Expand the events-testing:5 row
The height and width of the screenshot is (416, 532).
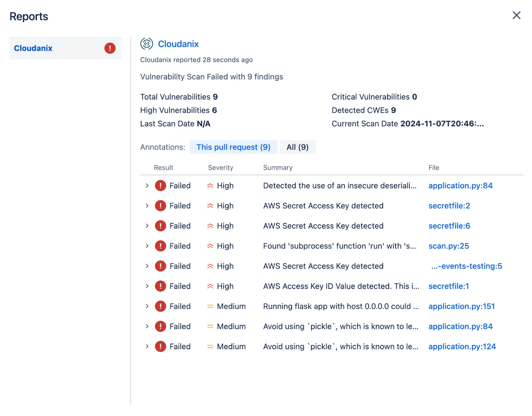tap(147, 266)
